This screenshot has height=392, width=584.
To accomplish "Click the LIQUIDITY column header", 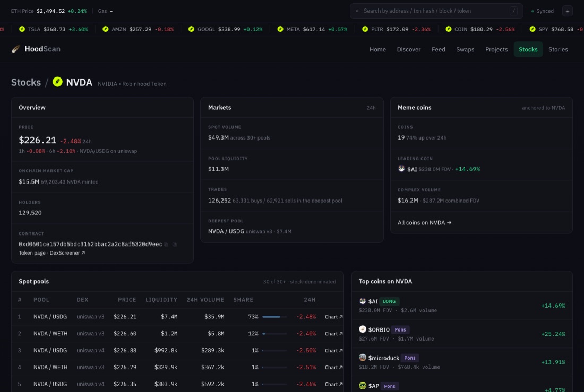I will [x=161, y=300].
